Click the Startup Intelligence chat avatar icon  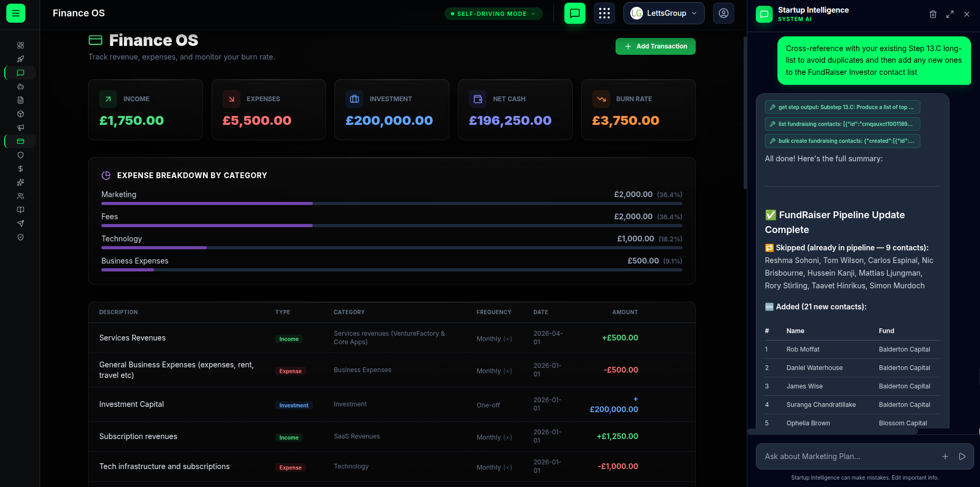764,14
